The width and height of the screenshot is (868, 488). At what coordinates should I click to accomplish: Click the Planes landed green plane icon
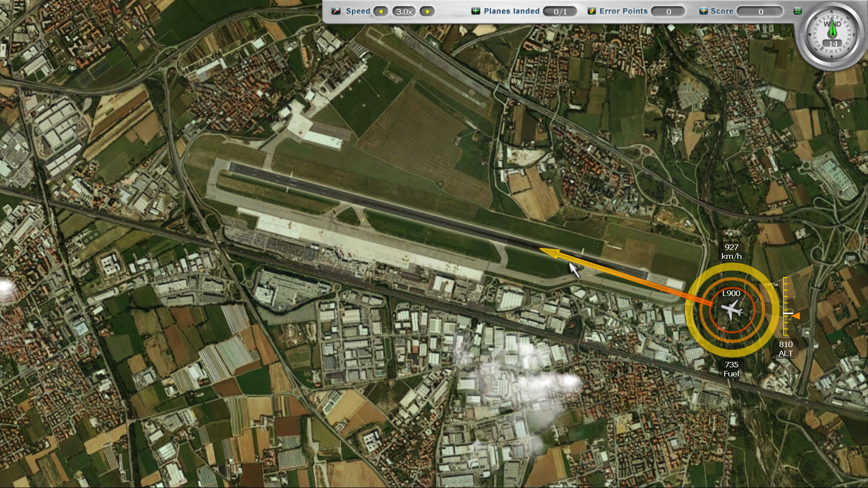[476, 11]
